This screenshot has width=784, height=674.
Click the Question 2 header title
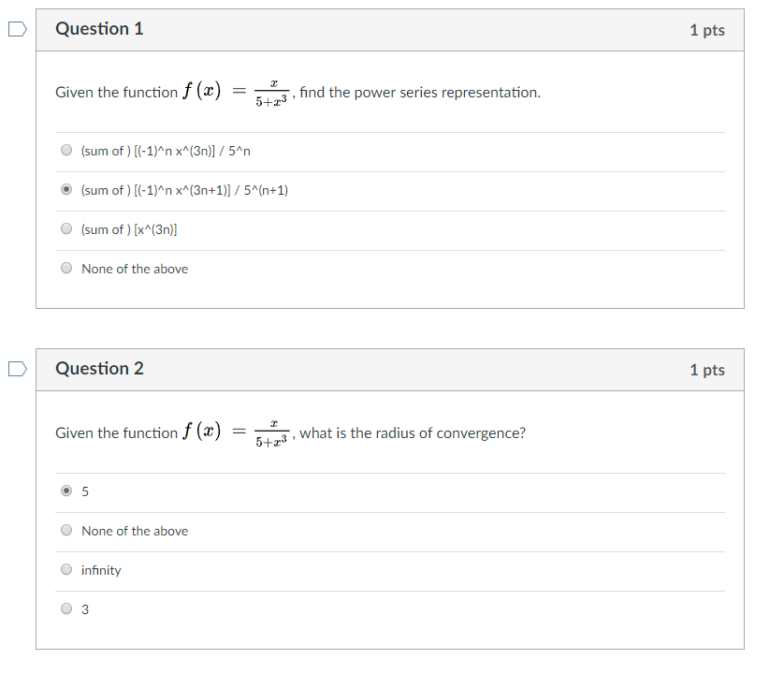[99, 369]
